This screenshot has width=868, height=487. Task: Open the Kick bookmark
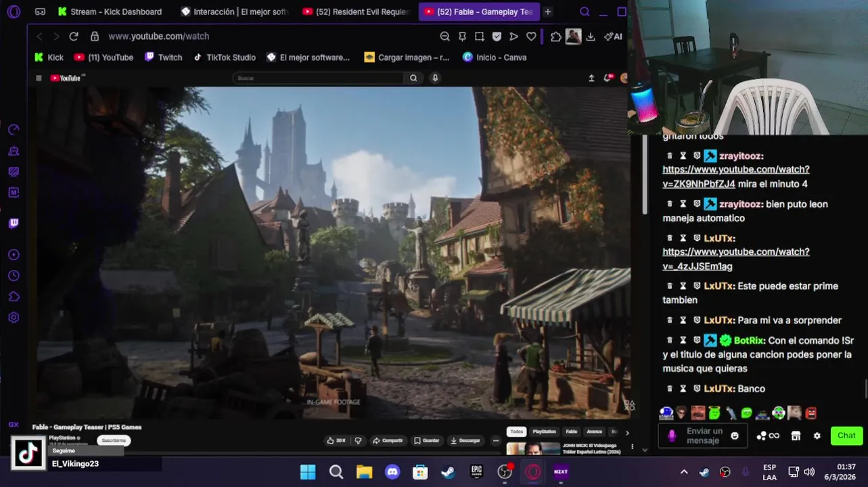pyautogui.click(x=49, y=57)
